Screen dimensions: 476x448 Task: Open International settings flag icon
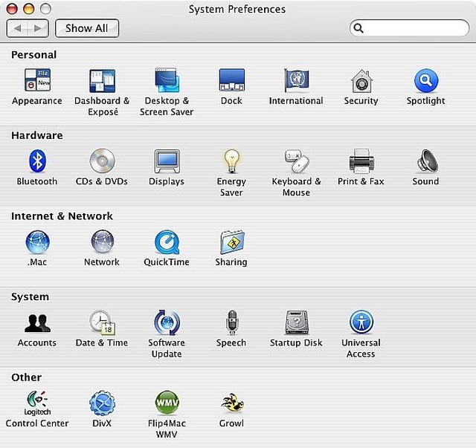[296, 80]
